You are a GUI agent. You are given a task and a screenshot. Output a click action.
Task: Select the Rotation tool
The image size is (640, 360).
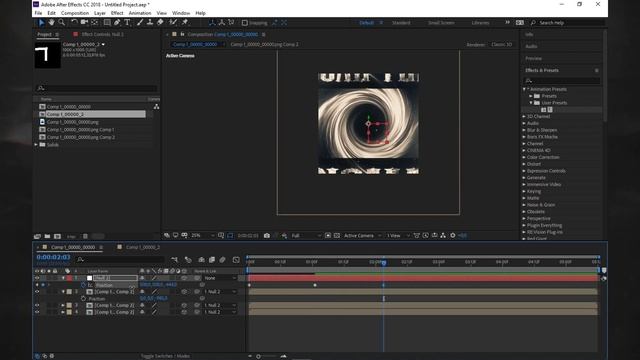click(74, 22)
